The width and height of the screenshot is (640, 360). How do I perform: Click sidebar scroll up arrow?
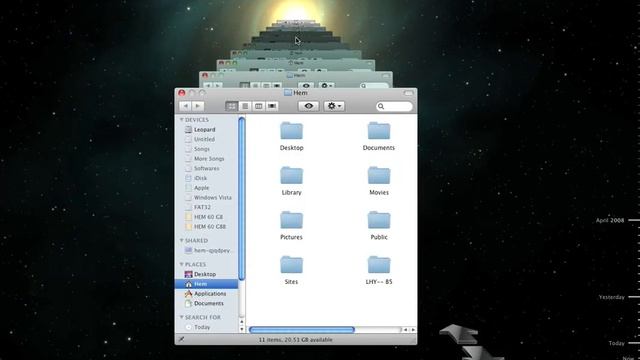click(242, 322)
